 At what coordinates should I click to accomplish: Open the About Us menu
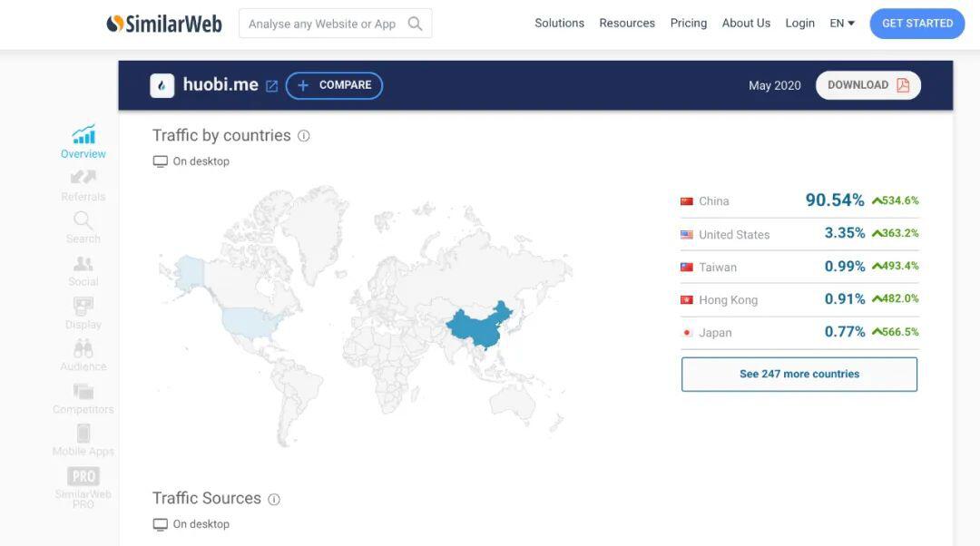point(746,23)
